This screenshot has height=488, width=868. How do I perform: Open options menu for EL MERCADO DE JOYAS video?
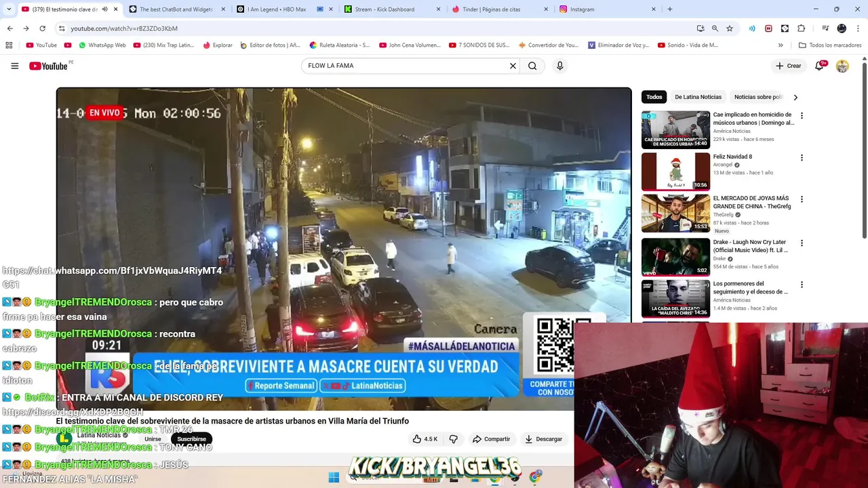pos(802,200)
